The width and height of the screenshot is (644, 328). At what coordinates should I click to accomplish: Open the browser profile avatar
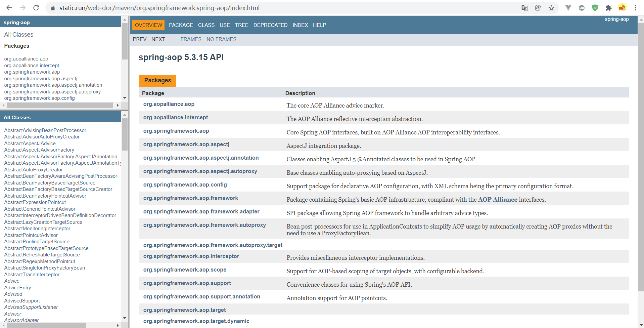(x=622, y=8)
